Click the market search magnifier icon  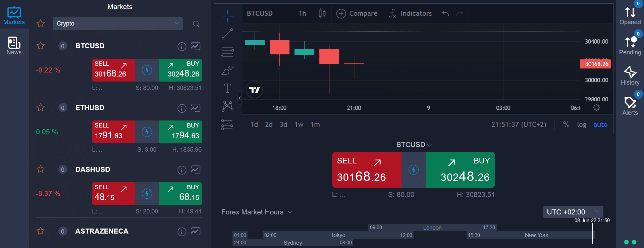[x=196, y=24]
